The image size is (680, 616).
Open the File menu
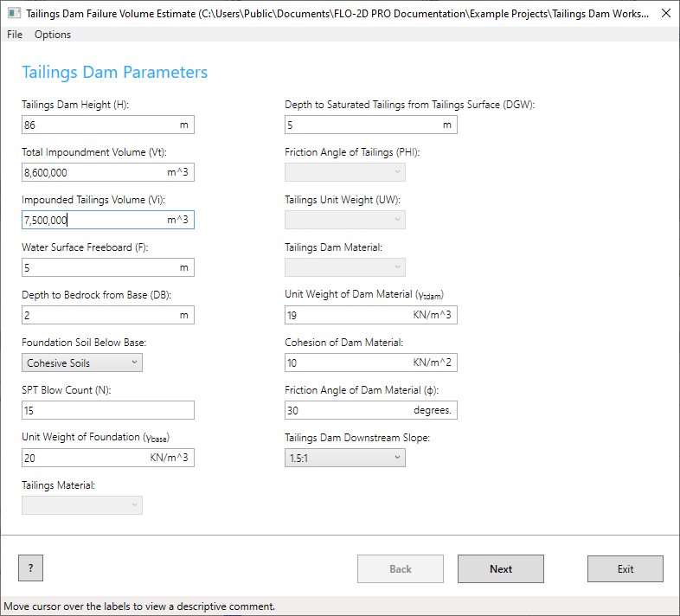click(15, 35)
